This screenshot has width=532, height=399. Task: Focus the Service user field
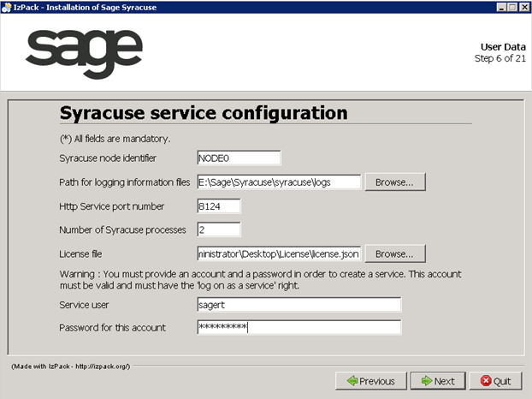(299, 305)
